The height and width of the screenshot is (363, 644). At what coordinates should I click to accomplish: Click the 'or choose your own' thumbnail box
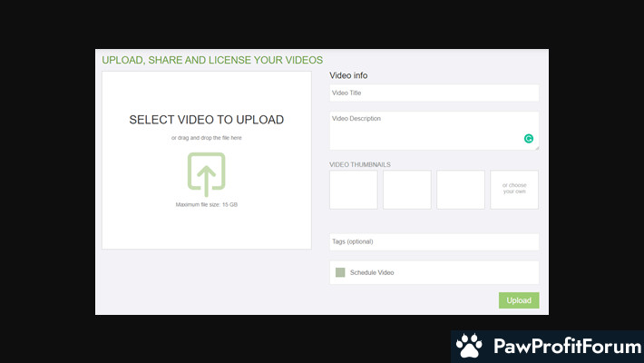click(x=514, y=190)
